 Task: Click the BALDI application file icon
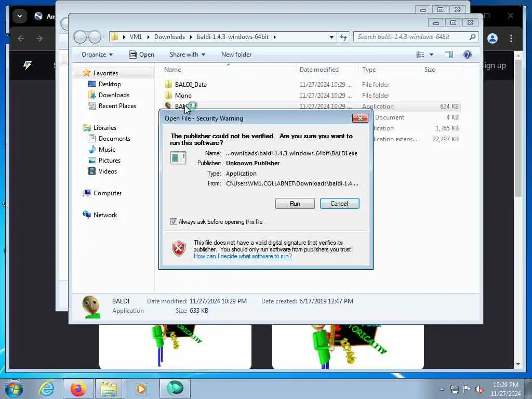coord(168,106)
